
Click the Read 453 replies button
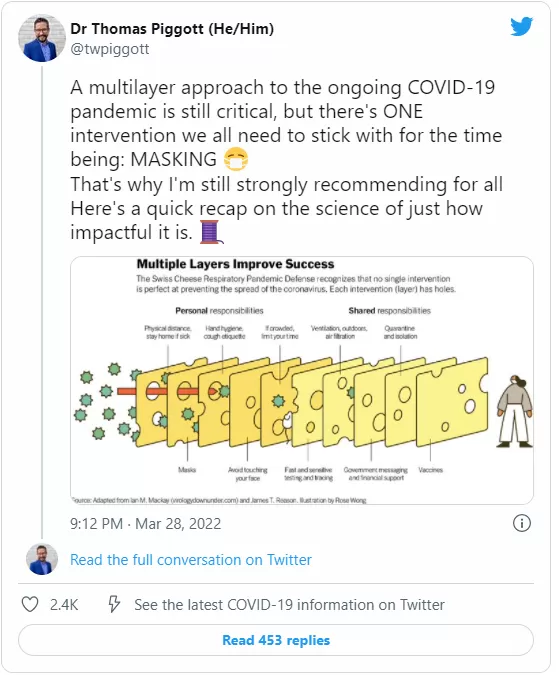click(276, 640)
